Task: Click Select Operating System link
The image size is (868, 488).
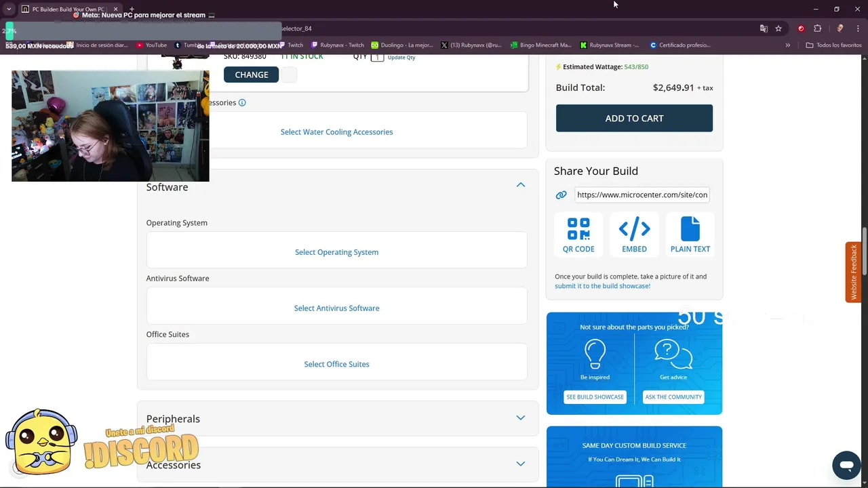Action: pos(337,252)
